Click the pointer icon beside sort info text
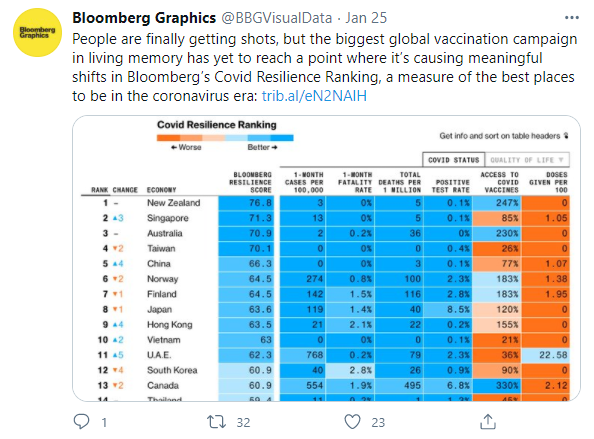Viewport: 594px width, 439px height. pos(566,136)
